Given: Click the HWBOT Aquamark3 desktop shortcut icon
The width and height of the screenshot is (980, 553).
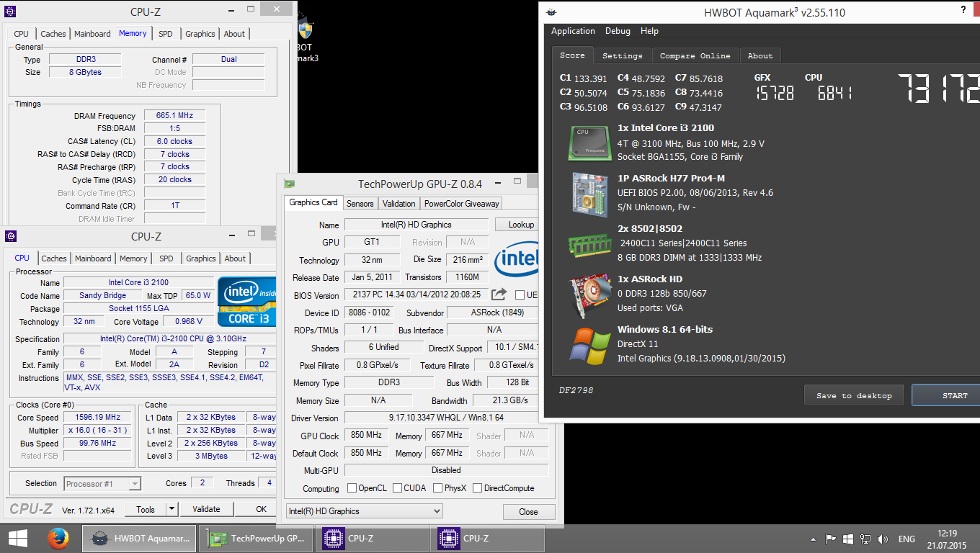Looking at the screenshot, I should pyautogui.click(x=305, y=29).
